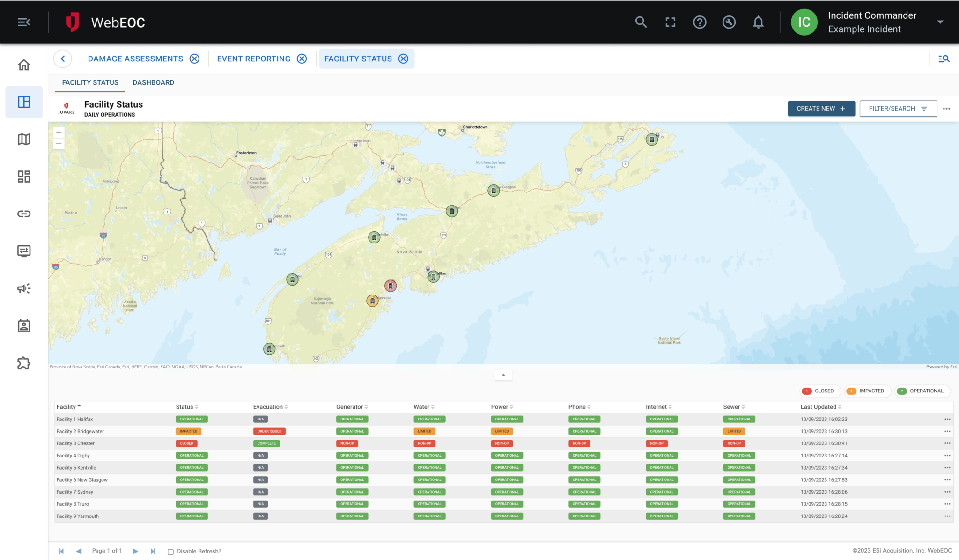Image resolution: width=959 pixels, height=560 pixels.
Task: Select the Maps icon in the sidebar
Action: coord(23,139)
